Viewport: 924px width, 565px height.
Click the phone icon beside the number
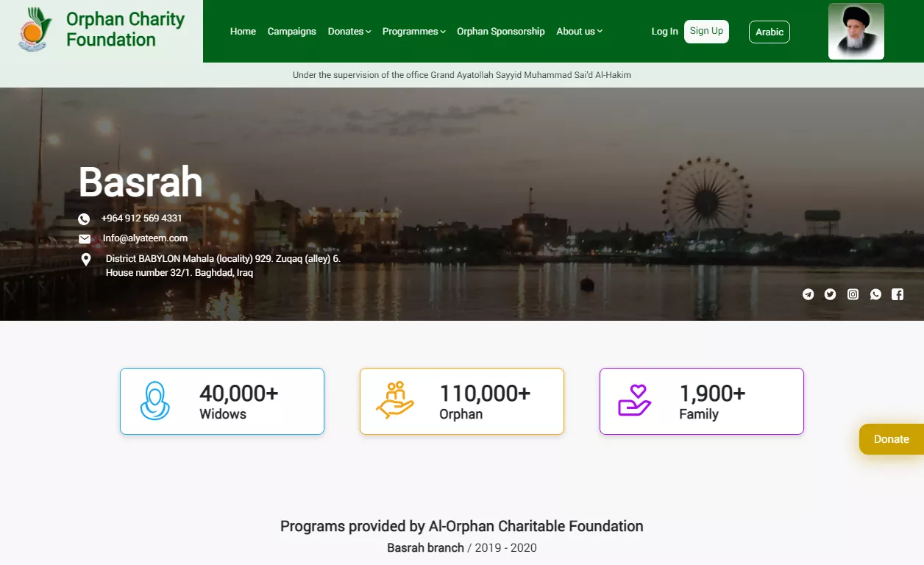pyautogui.click(x=85, y=219)
